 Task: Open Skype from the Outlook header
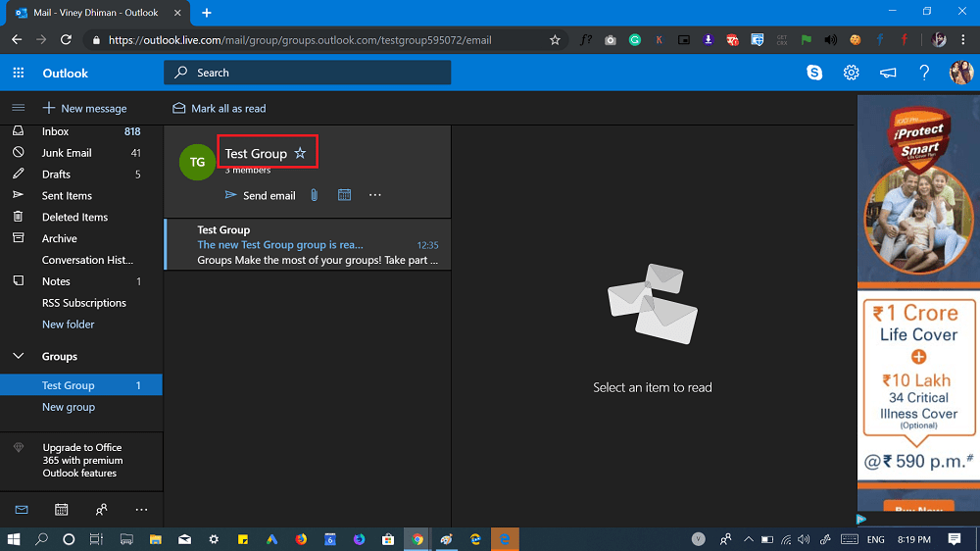click(x=814, y=73)
